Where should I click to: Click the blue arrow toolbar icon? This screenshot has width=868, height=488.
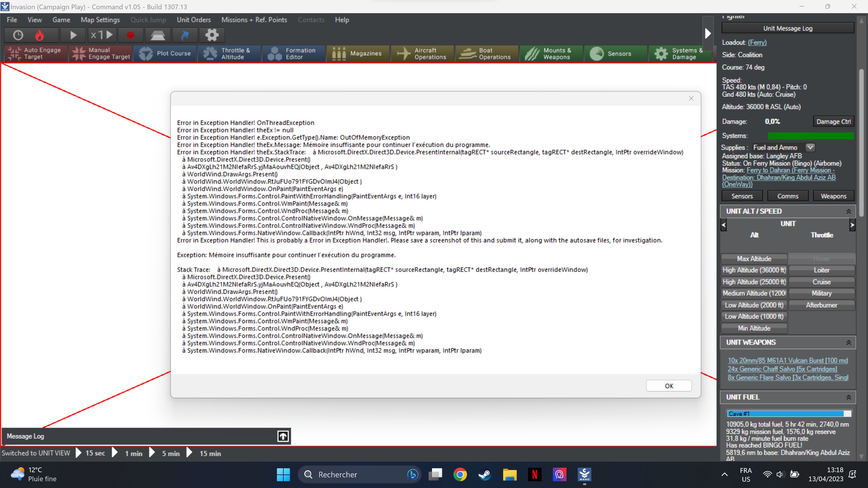coord(185,35)
